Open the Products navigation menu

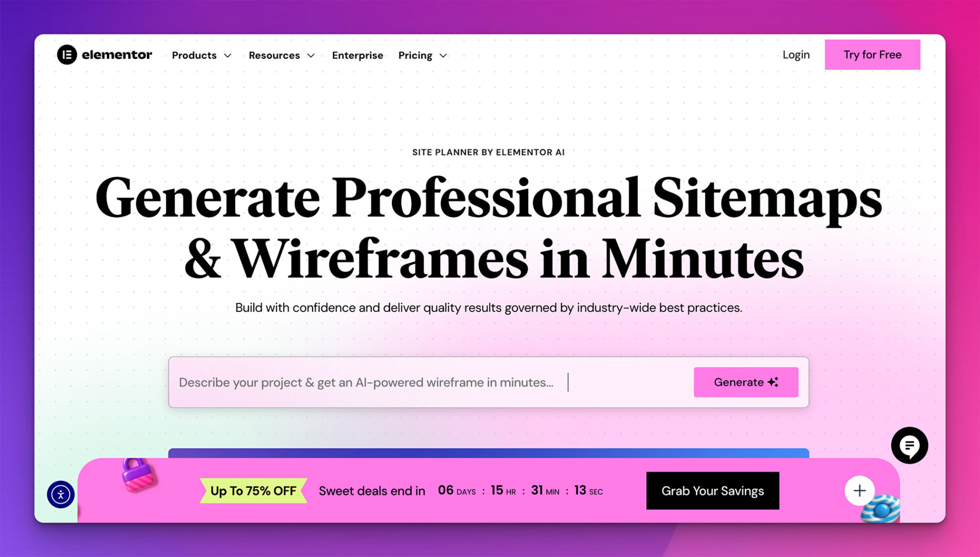point(194,55)
